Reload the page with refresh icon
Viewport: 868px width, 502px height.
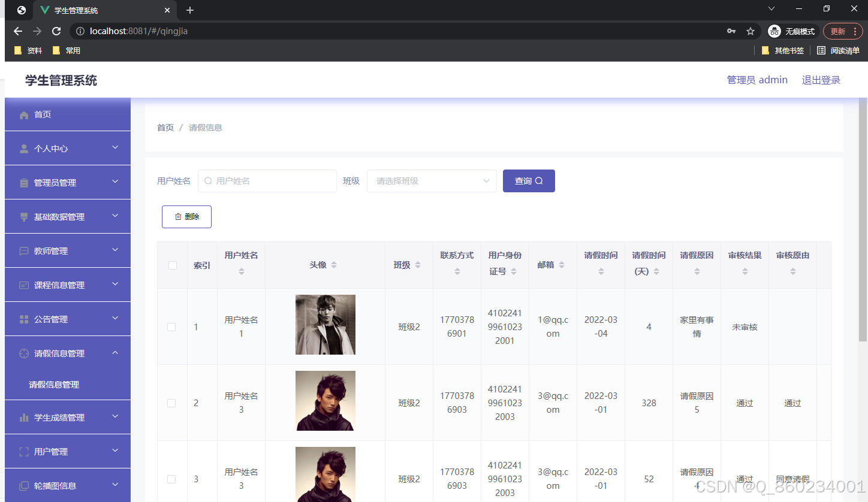[56, 31]
